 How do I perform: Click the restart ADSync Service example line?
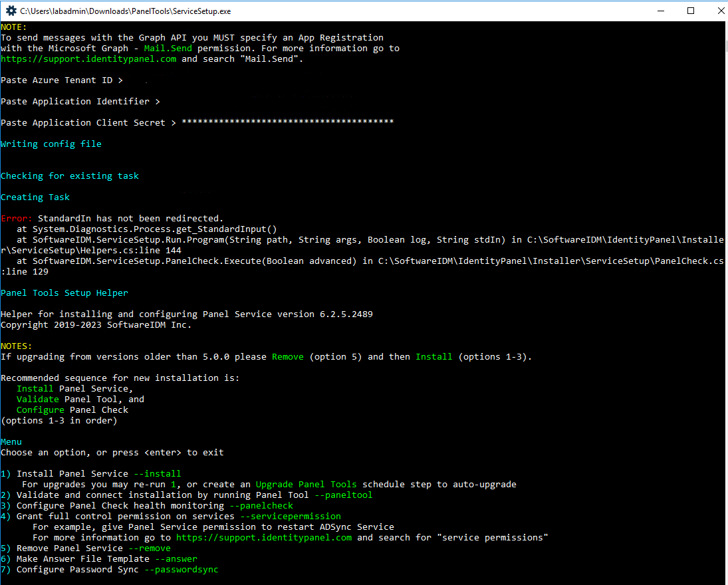click(x=213, y=527)
